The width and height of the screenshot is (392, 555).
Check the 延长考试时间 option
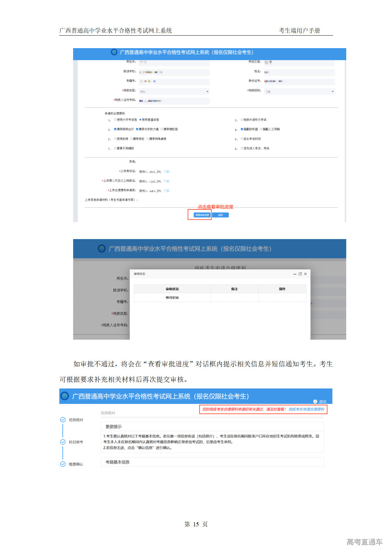pyautogui.click(x=242, y=139)
